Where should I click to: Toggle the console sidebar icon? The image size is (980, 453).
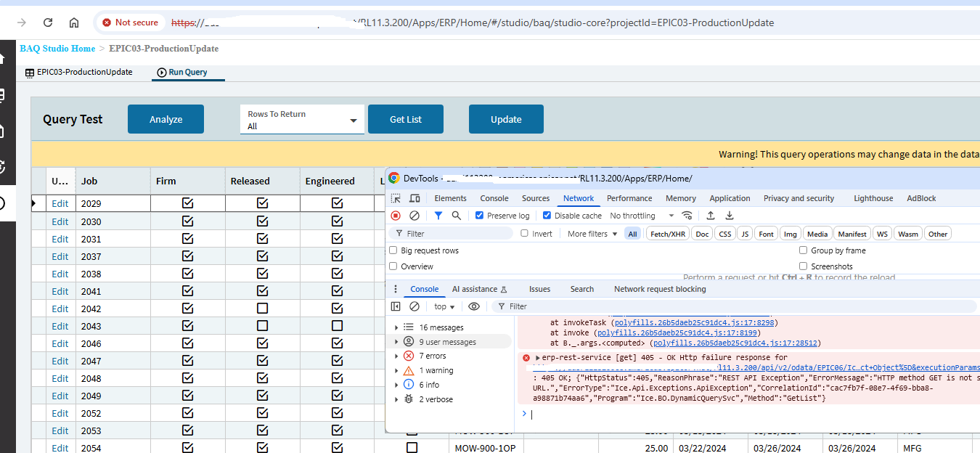[x=396, y=306]
